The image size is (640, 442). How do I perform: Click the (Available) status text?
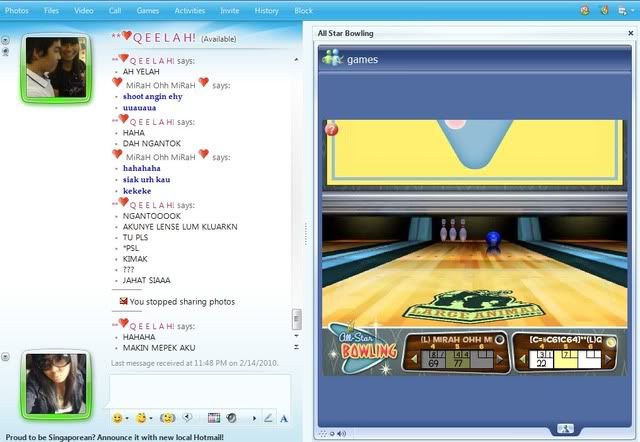pos(219,39)
